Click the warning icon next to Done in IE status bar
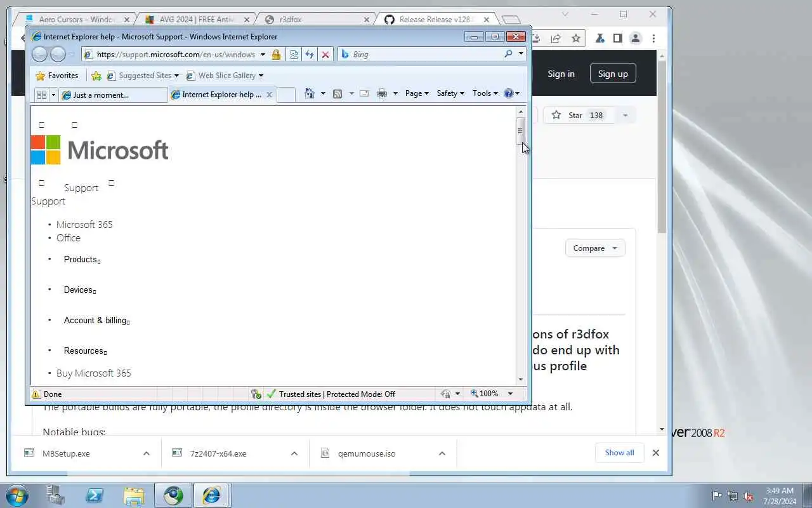Image resolution: width=812 pixels, height=508 pixels. (36, 394)
